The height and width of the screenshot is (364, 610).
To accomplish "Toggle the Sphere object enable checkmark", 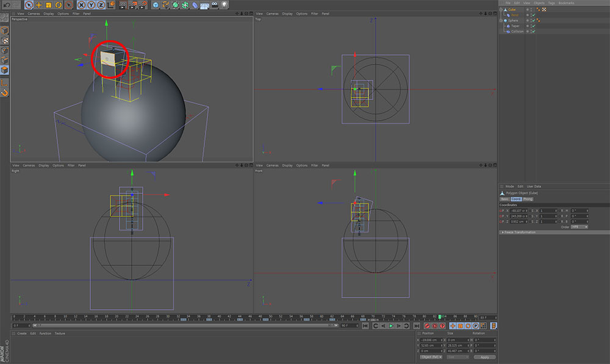I will click(534, 20).
